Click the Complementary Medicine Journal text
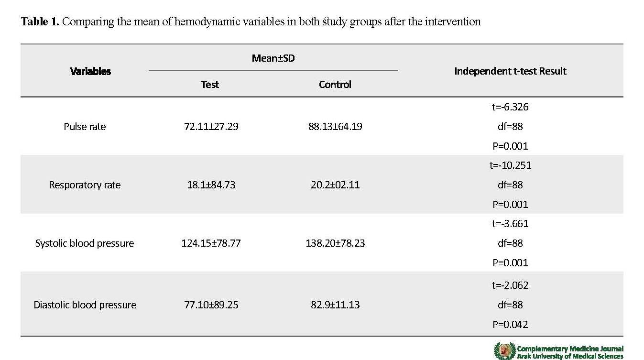Screen dimensions: 644x360 (570, 349)
